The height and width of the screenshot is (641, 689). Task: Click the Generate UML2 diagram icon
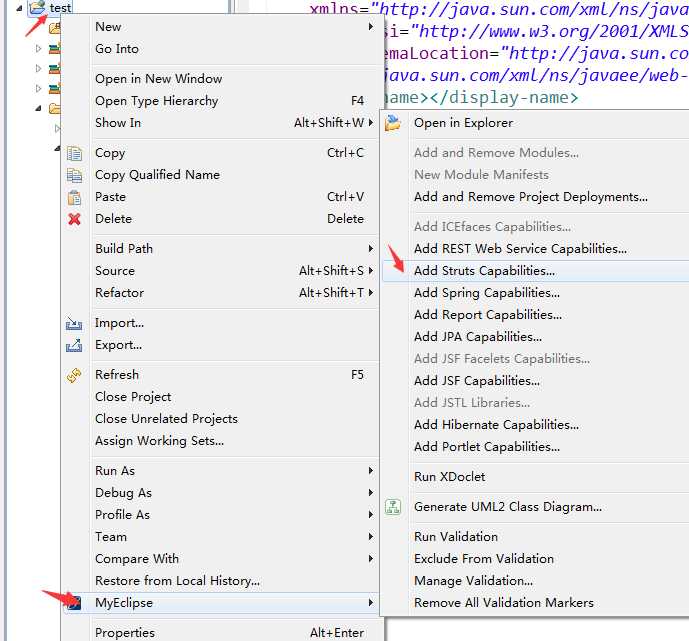point(393,507)
